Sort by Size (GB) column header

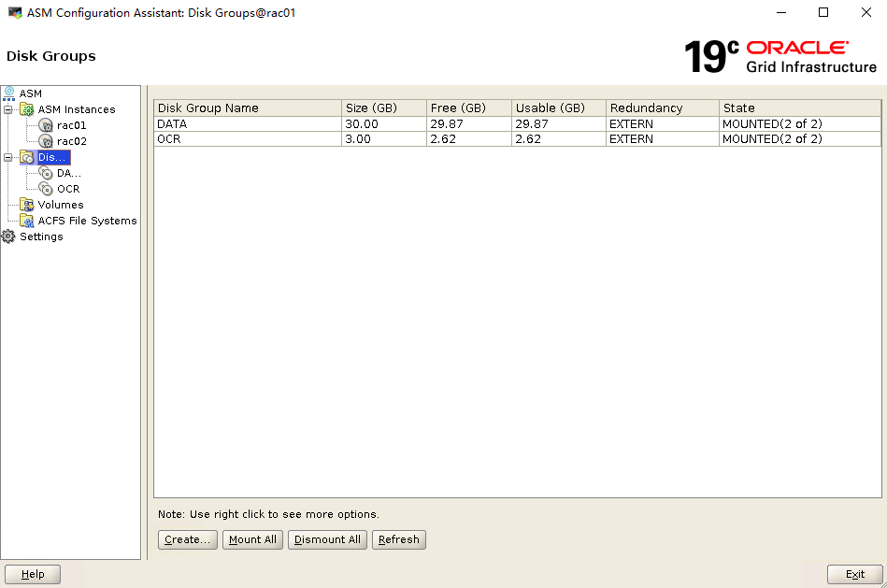384,108
